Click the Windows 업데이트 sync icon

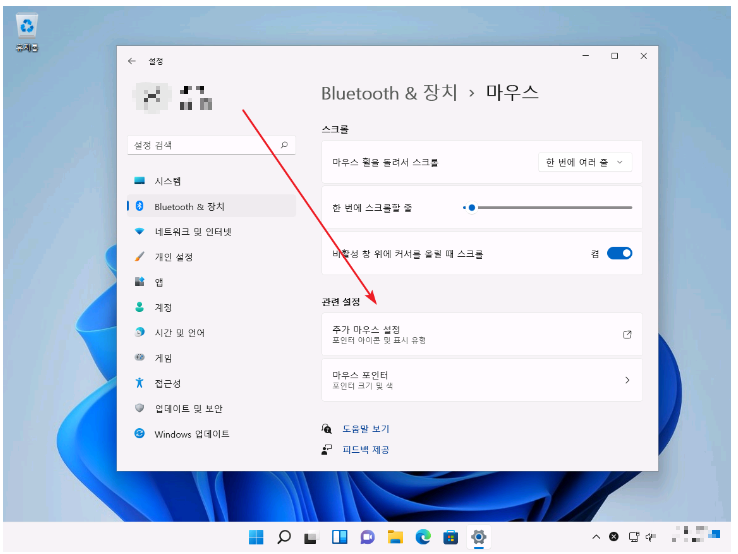click(139, 433)
